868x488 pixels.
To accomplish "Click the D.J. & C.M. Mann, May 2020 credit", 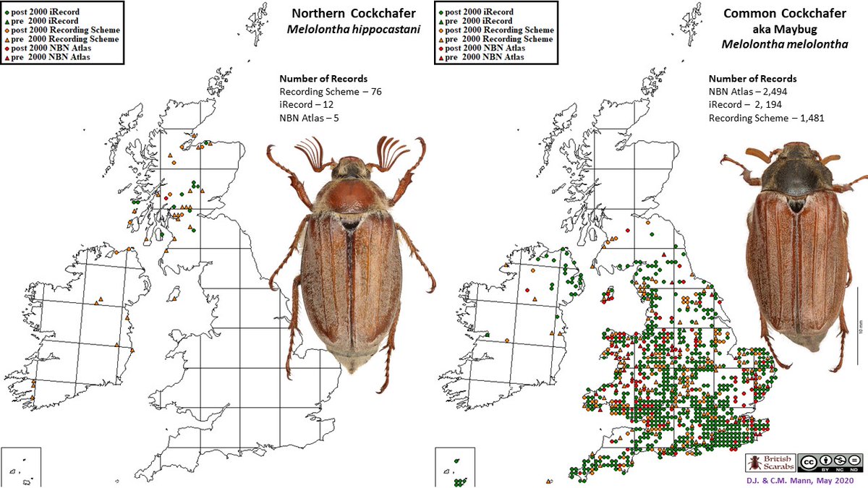I will 800,480.
